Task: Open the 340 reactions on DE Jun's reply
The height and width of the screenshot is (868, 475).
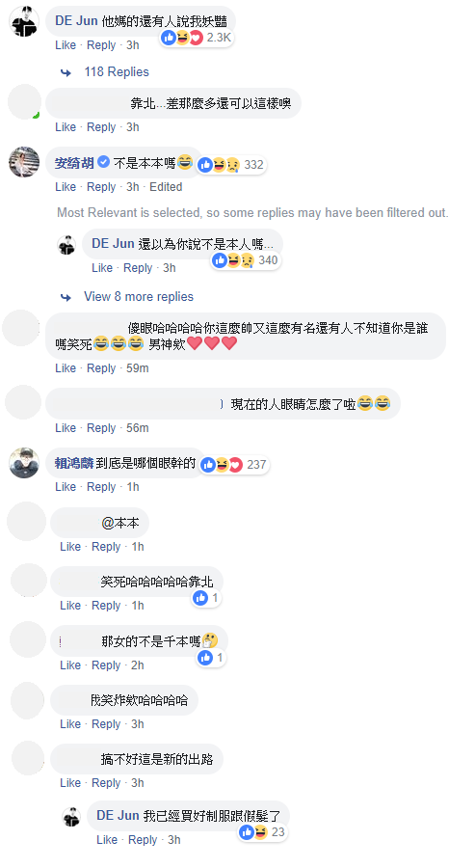Action: [x=246, y=260]
